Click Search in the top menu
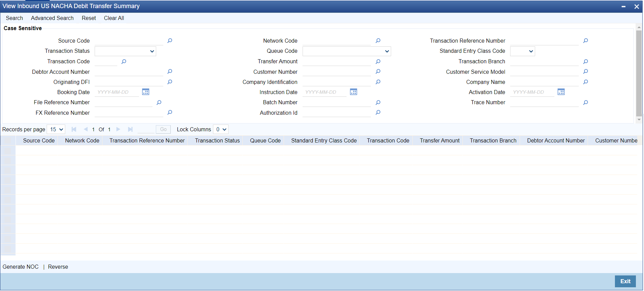The height and width of the screenshot is (291, 644). tap(15, 18)
